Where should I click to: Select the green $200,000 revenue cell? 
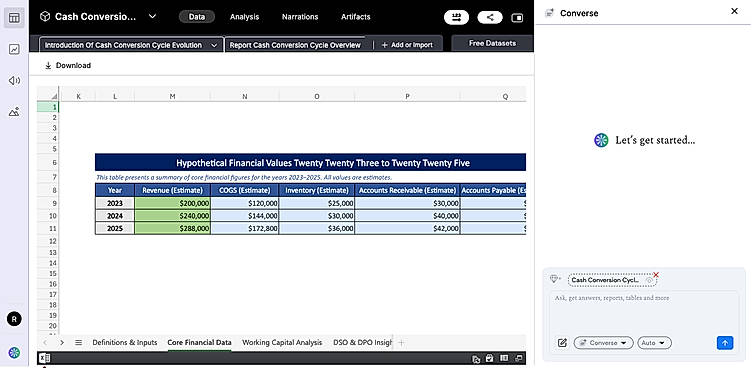[172, 203]
